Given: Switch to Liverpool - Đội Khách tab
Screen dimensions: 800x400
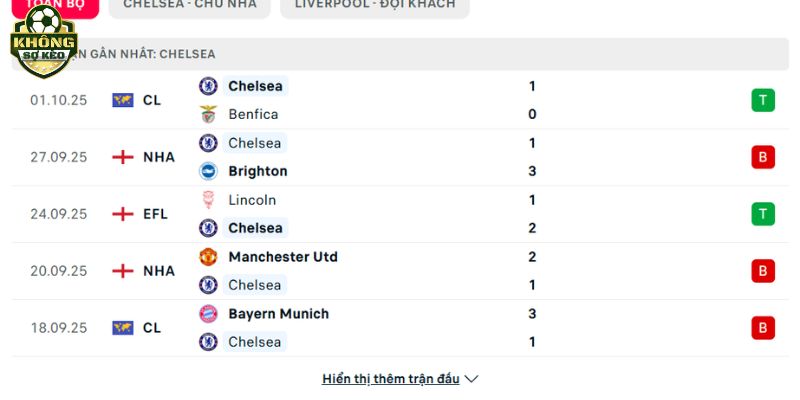Looking at the screenshot, I should point(375,5).
